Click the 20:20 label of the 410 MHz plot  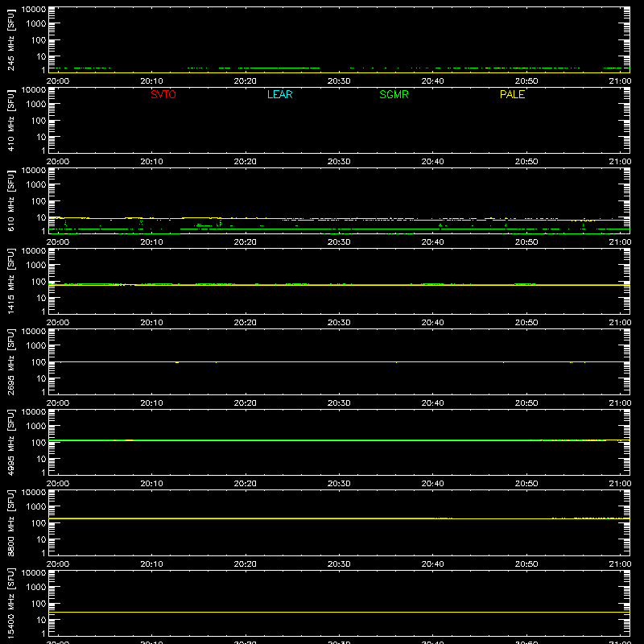pyautogui.click(x=246, y=162)
